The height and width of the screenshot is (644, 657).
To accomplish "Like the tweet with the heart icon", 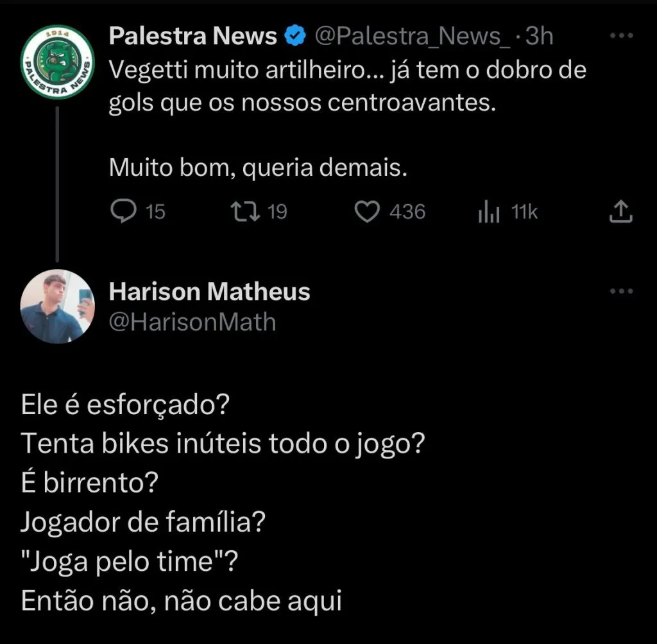I will 368,211.
